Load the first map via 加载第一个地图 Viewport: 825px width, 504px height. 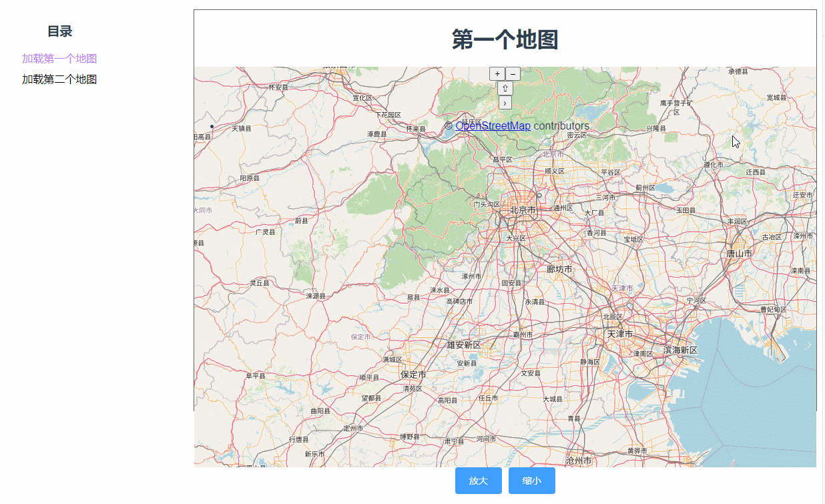pos(59,59)
